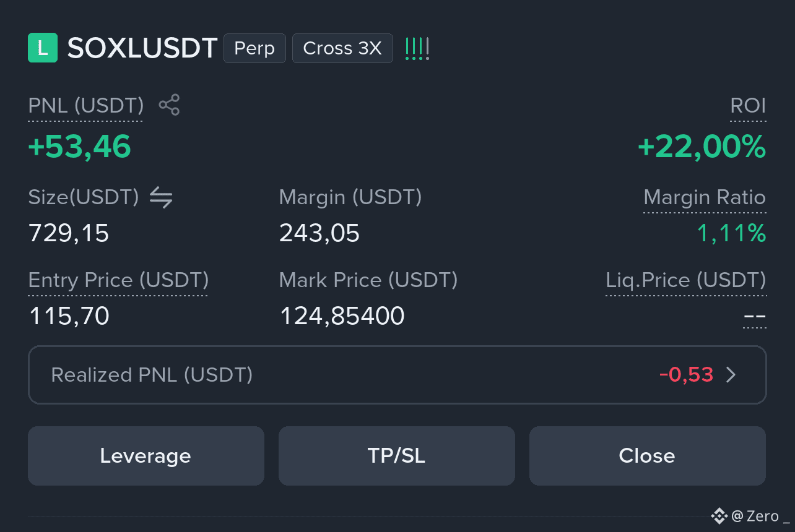Click the Margin Ratio label
The image size is (795, 532).
705,197
